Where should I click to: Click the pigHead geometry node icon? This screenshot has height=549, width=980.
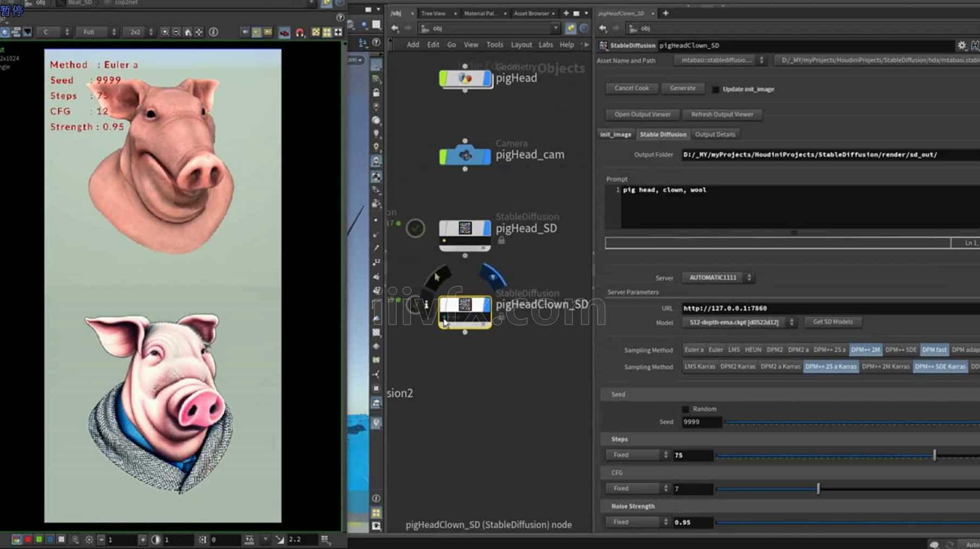(465, 79)
